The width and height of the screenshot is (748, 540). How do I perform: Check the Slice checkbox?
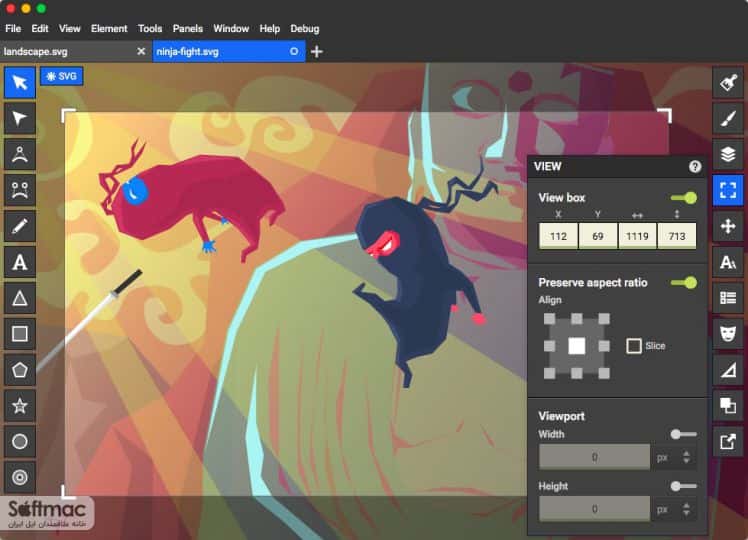(634, 346)
